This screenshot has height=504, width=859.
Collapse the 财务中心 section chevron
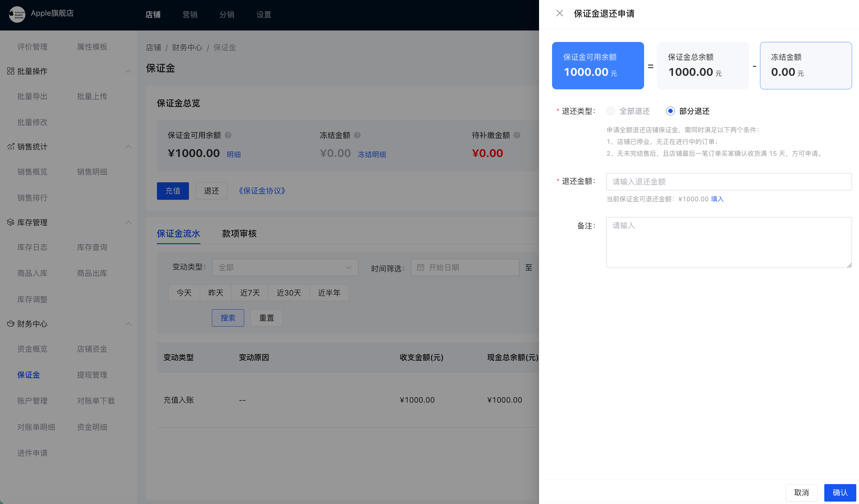(x=129, y=324)
